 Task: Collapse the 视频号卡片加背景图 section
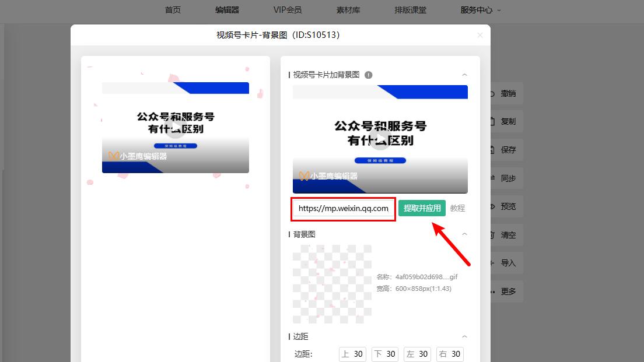465,75
